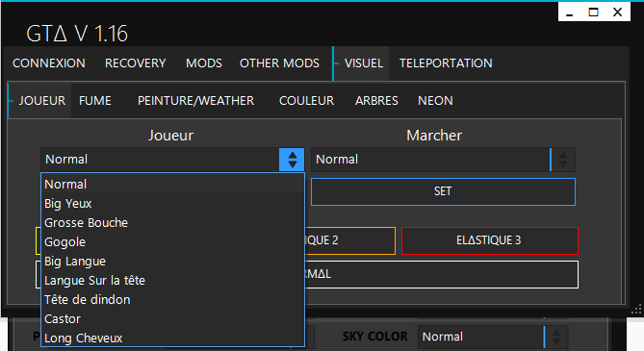Switch to the FUME sub-tab
The width and height of the screenshot is (644, 351).
click(x=95, y=101)
